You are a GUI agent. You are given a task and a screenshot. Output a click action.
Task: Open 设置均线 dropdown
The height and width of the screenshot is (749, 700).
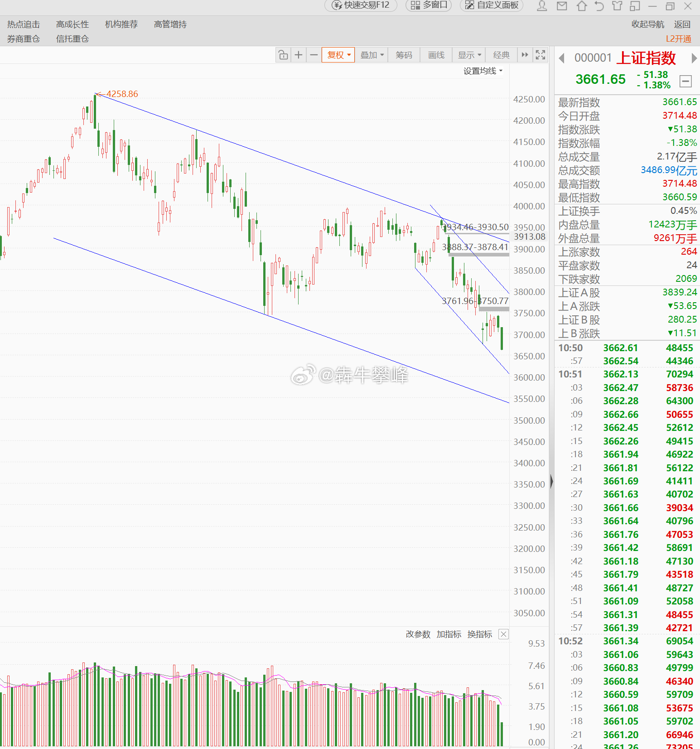pos(483,71)
